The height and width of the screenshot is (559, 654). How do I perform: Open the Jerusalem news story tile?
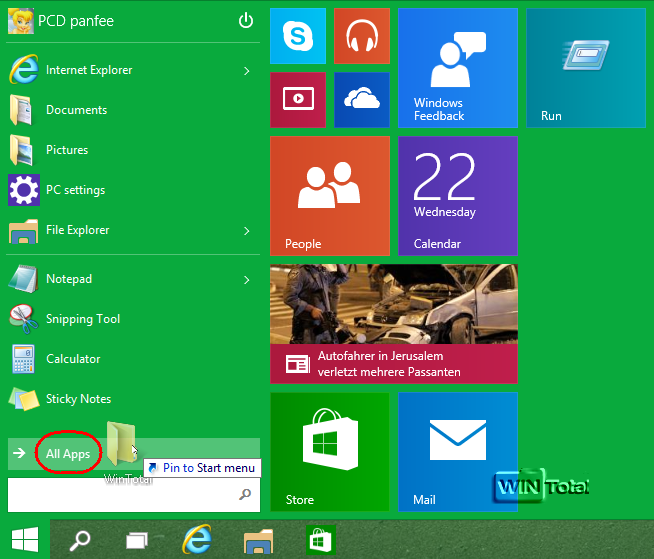[x=393, y=323]
